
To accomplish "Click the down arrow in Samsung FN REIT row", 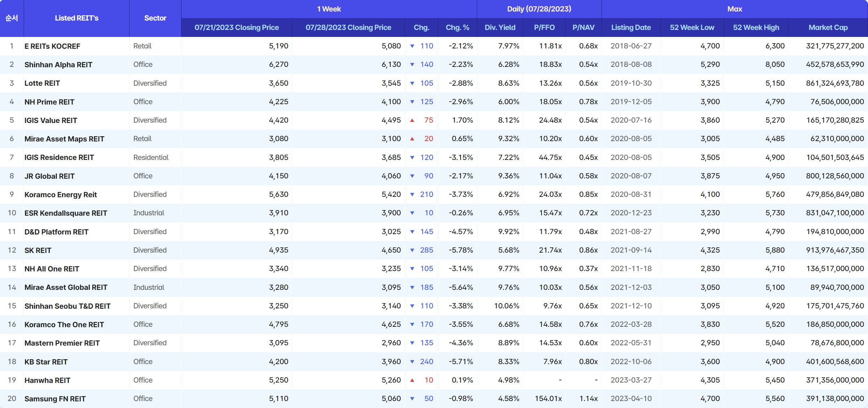I will [x=412, y=399].
